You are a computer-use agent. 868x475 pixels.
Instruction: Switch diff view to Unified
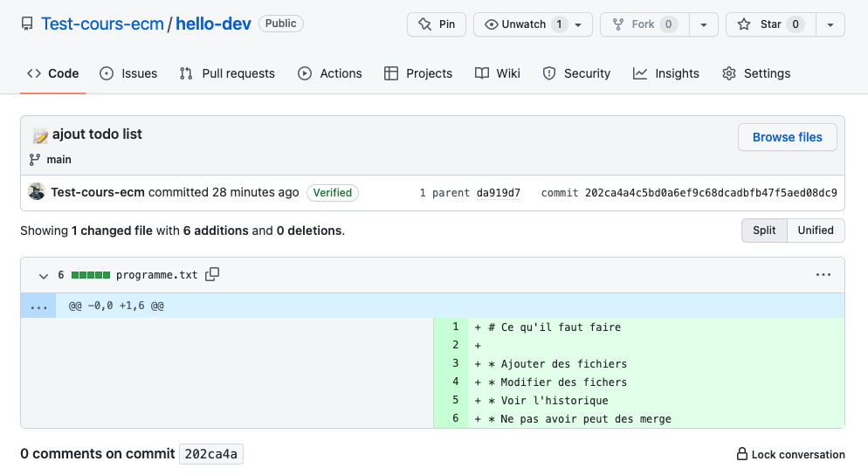816,230
